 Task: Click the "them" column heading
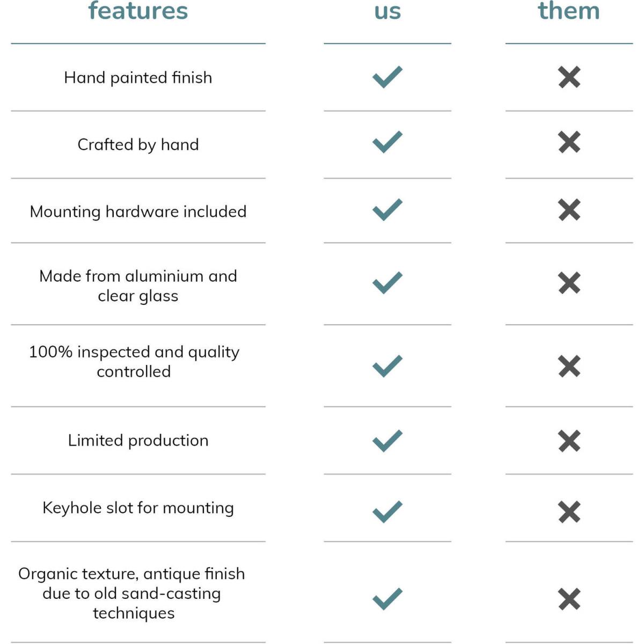(x=569, y=11)
